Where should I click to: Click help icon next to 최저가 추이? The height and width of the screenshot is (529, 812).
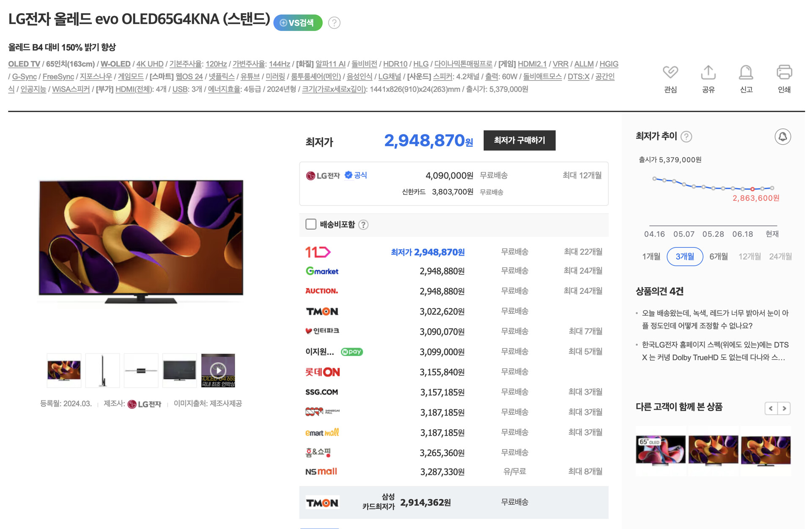coord(686,137)
